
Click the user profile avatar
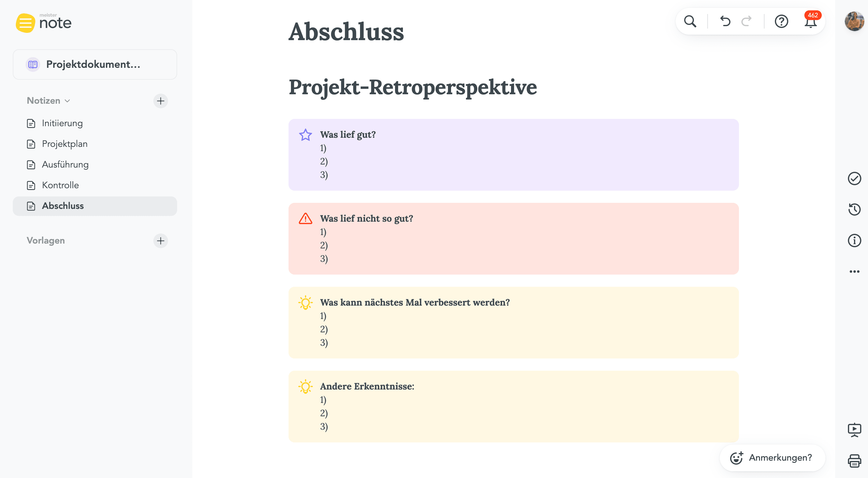click(x=854, y=22)
